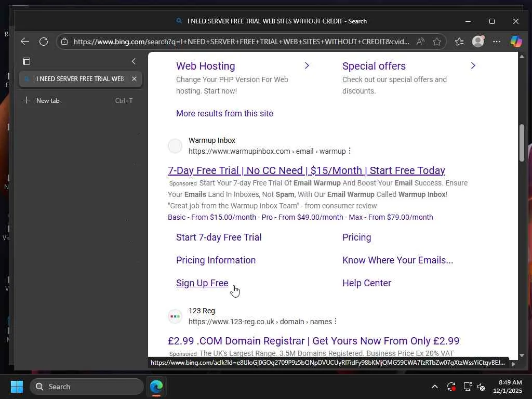The height and width of the screenshot is (399, 532).
Task: Open tab actions menu icon in sidebar
Action: tap(26, 61)
